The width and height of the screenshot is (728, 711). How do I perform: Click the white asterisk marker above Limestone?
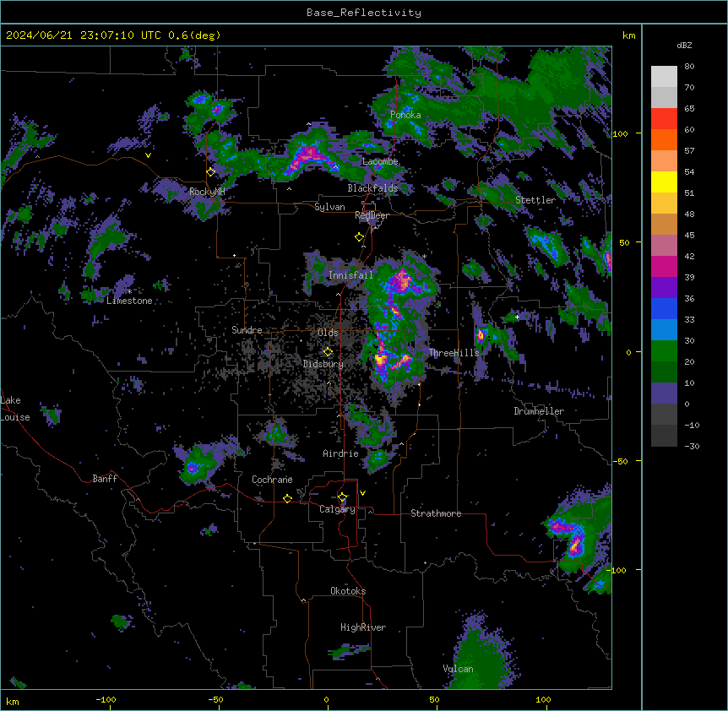[129, 292]
